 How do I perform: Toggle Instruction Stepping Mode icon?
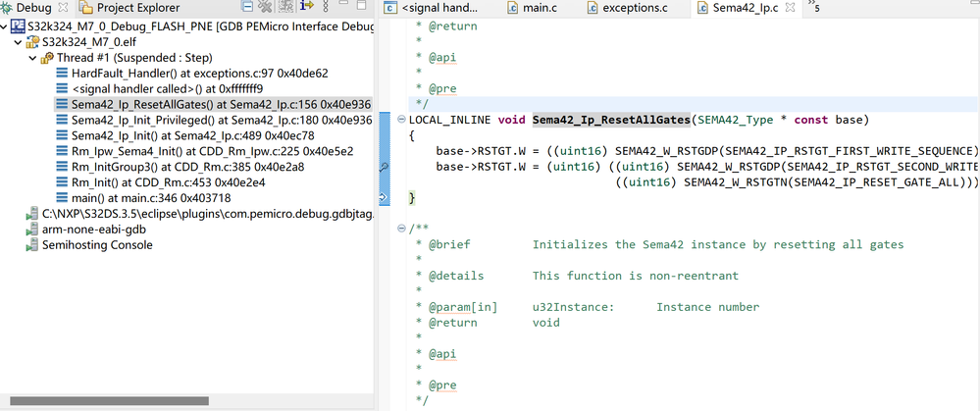(x=306, y=7)
